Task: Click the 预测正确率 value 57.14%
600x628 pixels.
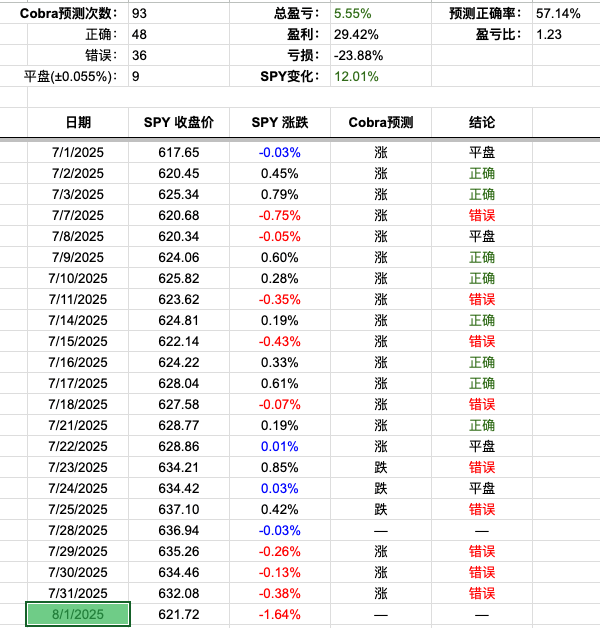Action: [x=558, y=14]
